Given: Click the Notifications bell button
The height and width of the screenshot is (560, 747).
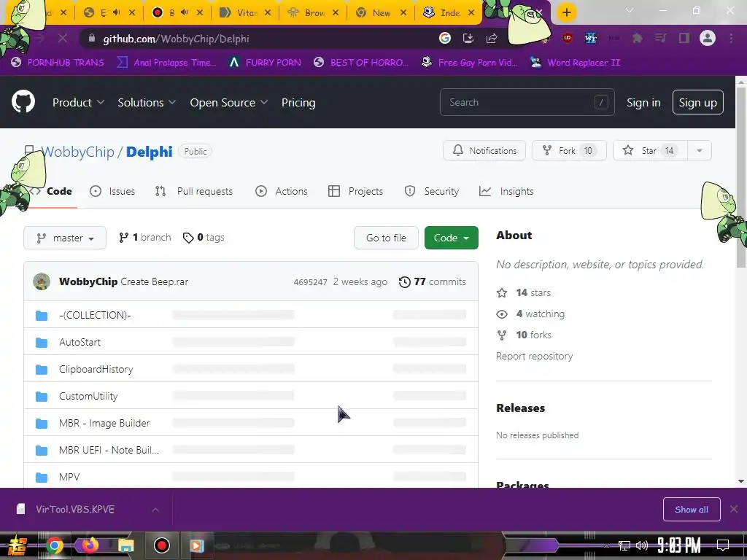Looking at the screenshot, I should click(x=484, y=150).
